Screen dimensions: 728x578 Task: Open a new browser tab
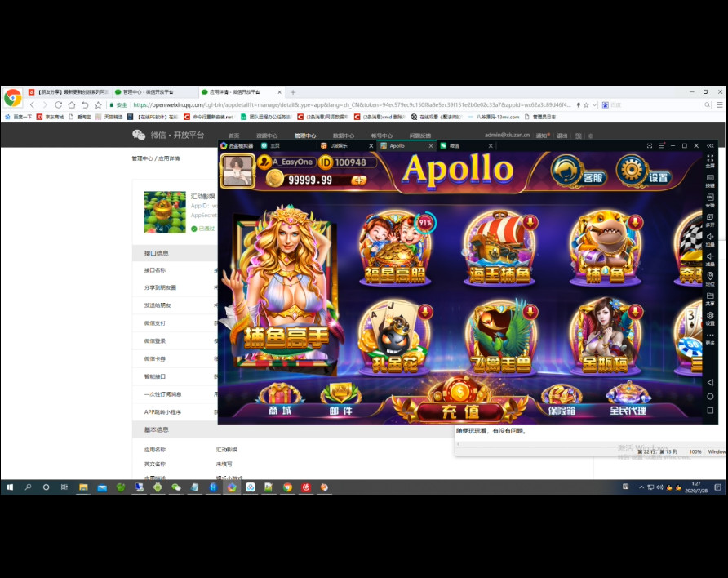point(292,92)
